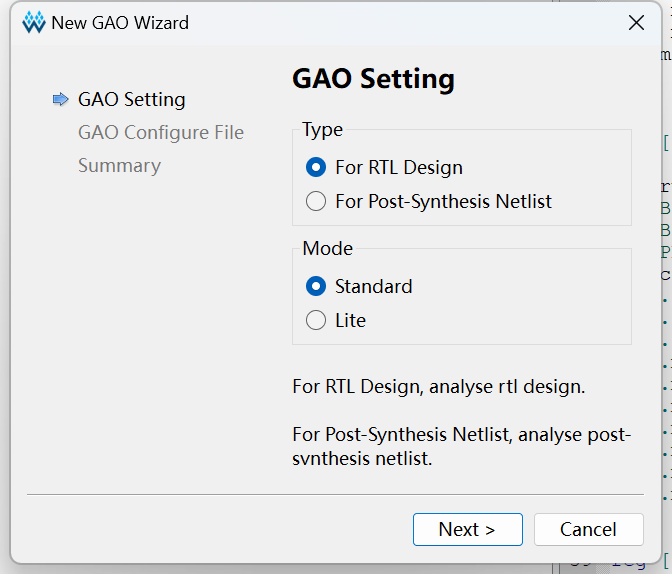Click the Summary wizard step
The height and width of the screenshot is (574, 672).
120,165
